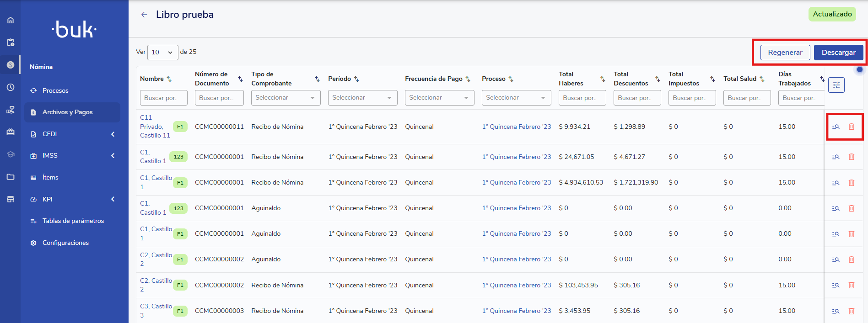Expand the CFDI submenu
This screenshot has height=323, width=868.
pos(72,134)
